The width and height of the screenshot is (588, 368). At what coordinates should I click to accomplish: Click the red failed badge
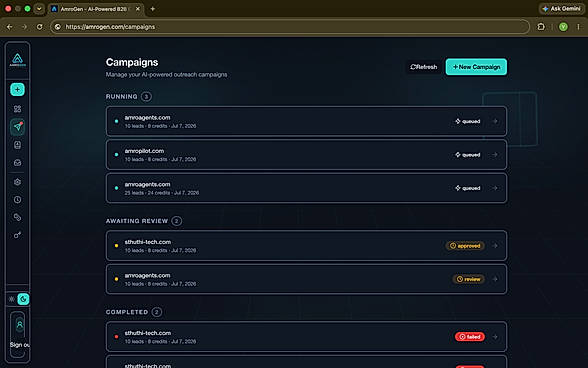pyautogui.click(x=470, y=337)
